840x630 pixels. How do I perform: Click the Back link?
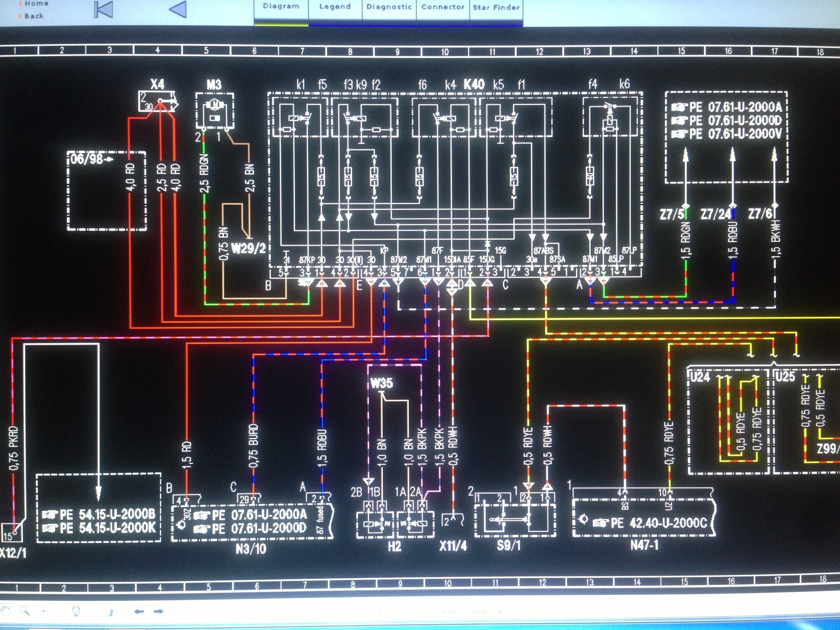coord(35,15)
